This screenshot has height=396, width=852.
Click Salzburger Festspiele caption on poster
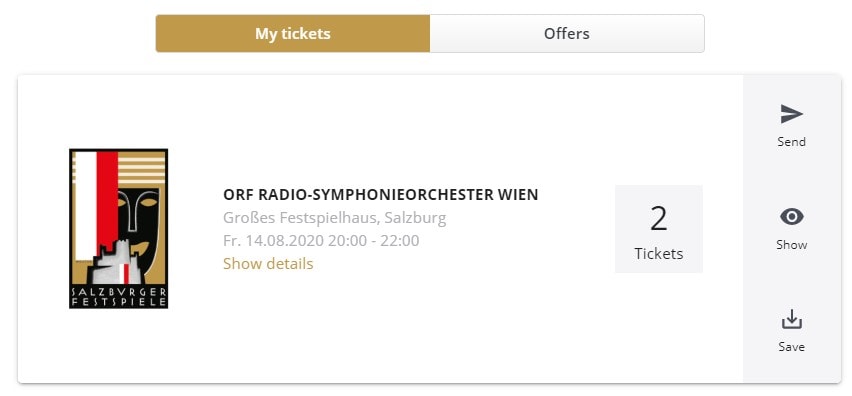pos(118,297)
